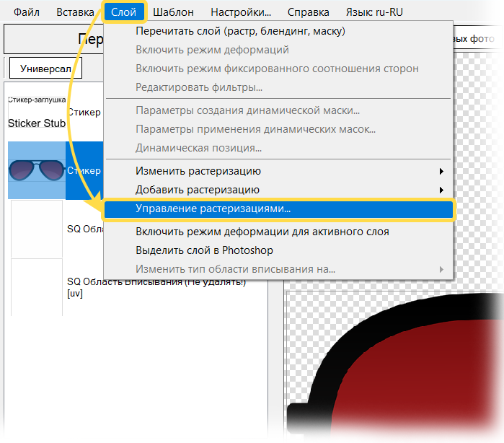Image resolution: width=504 pixels, height=443 pixels.
Task: Click Выделить слой в Photoshop
Action: pyautogui.click(x=204, y=250)
